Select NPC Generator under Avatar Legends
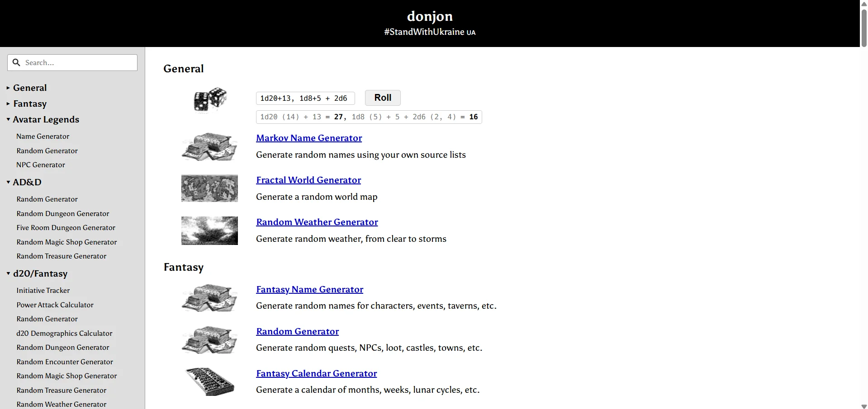The width and height of the screenshot is (868, 409). point(41,165)
